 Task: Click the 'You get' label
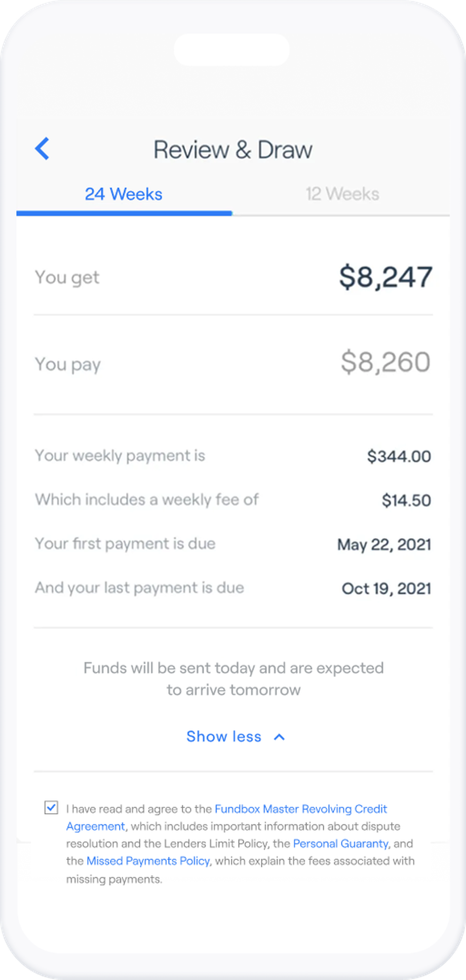click(67, 278)
